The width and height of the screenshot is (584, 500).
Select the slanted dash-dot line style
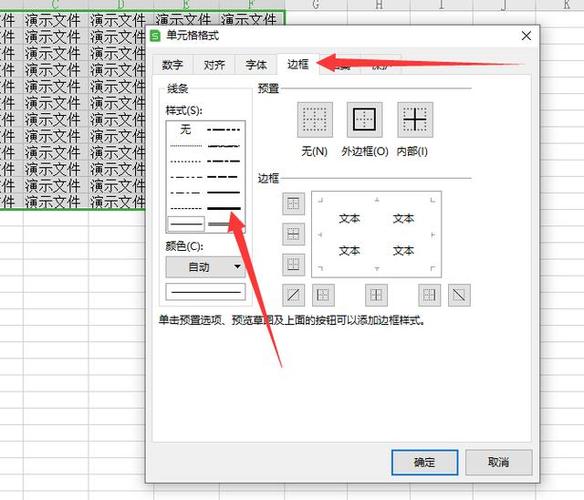point(224,146)
